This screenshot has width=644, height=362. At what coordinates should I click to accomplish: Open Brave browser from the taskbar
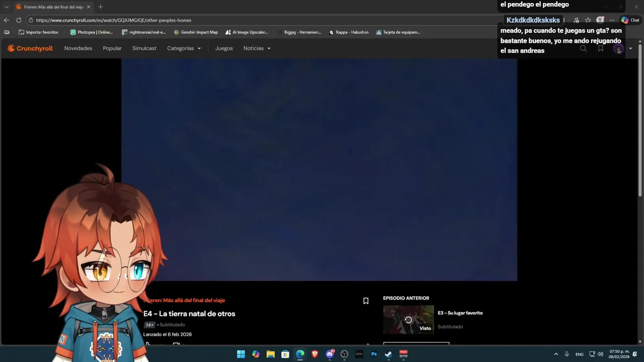315,354
